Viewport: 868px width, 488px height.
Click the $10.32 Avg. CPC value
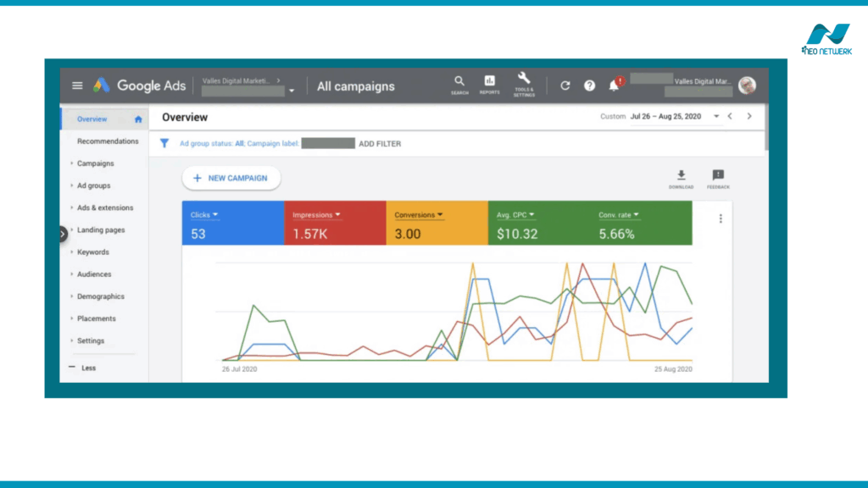tap(517, 234)
